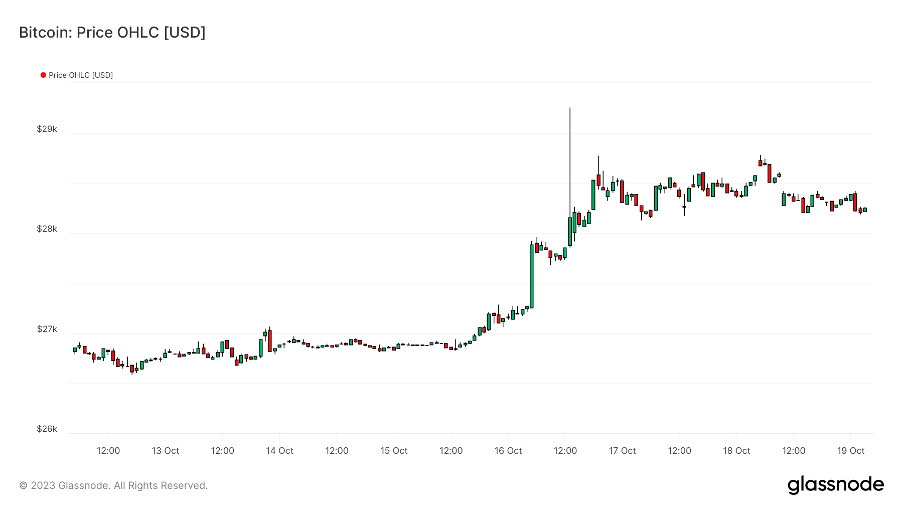Viewport: 904px width, 508px height.
Task: Click the 14 Oct date label
Action: [x=279, y=451]
